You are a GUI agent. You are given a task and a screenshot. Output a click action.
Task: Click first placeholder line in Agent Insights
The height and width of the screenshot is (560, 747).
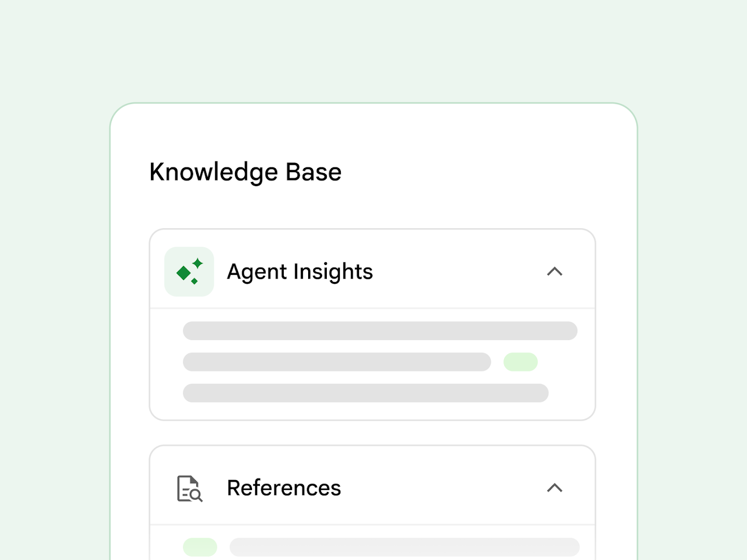(x=380, y=331)
